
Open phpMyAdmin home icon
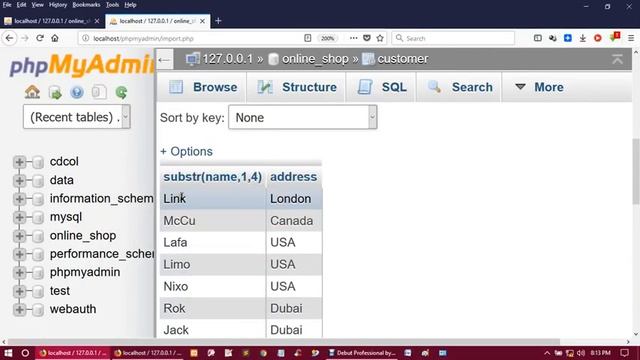tap(32, 92)
